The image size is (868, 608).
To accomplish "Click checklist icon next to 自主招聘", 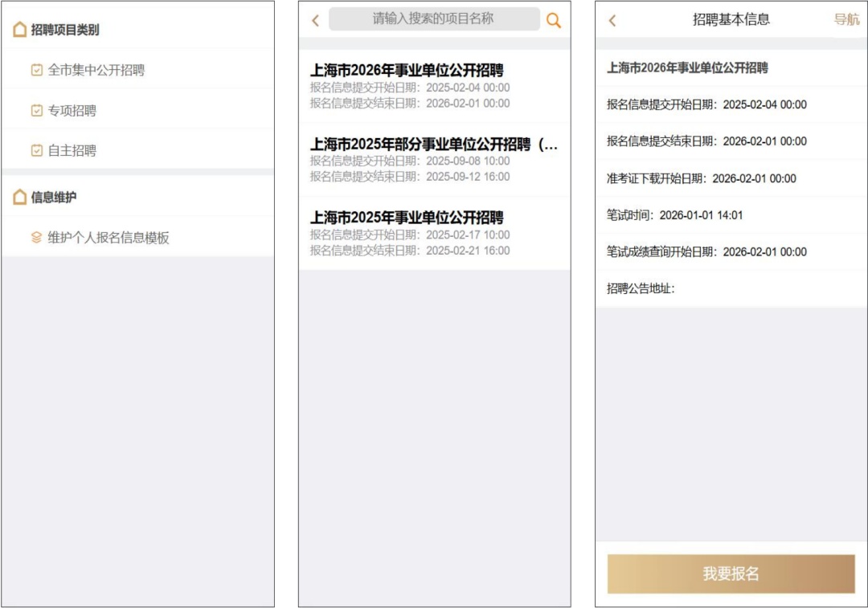I will (x=37, y=150).
